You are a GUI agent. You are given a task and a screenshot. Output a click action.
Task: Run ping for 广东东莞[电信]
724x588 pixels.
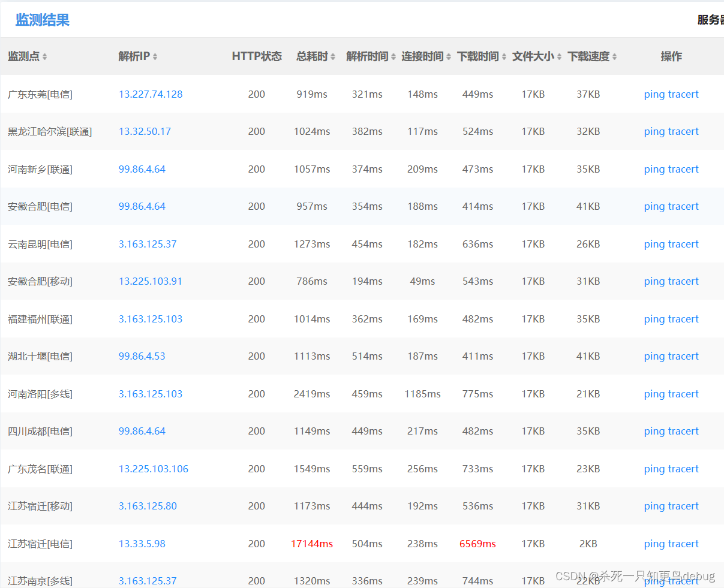654,95
